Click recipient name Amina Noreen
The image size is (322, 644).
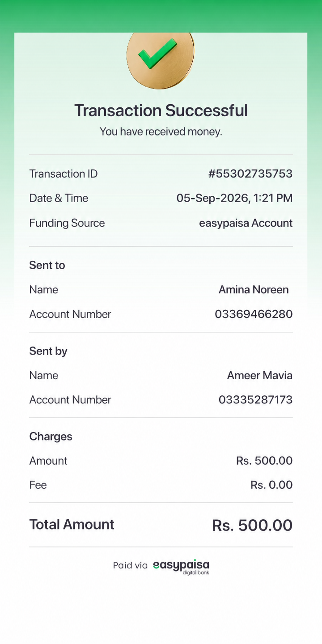click(x=254, y=290)
